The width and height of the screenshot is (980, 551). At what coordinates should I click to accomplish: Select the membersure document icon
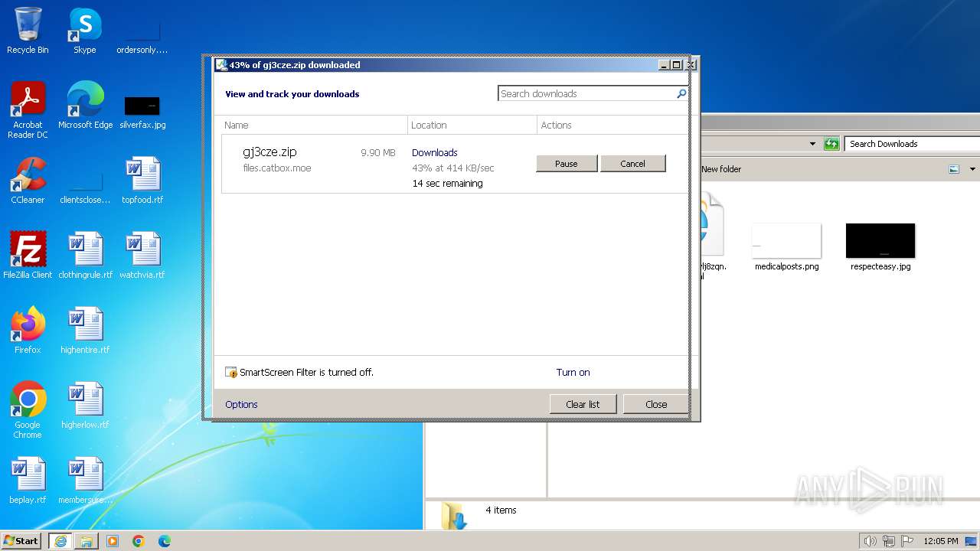pos(85,481)
